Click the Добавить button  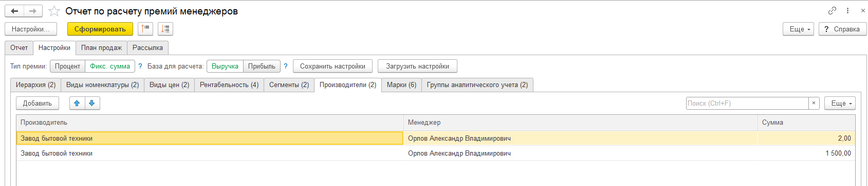[38, 103]
